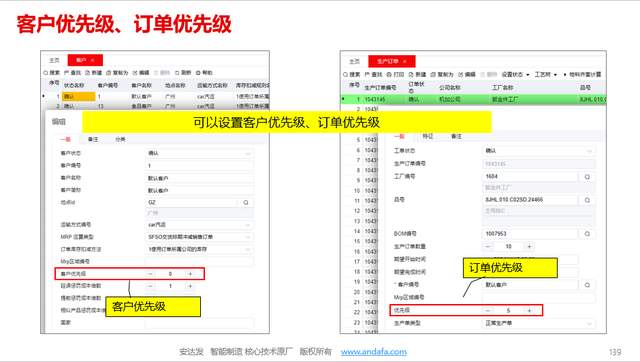Click lookup magnifier next to 工厂编号 field
The height and width of the screenshot is (362, 640).
(x=587, y=177)
